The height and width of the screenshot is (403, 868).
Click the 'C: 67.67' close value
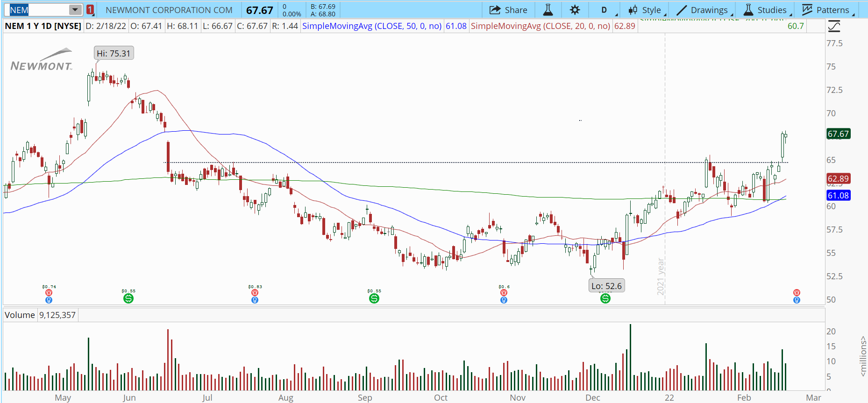(x=252, y=26)
